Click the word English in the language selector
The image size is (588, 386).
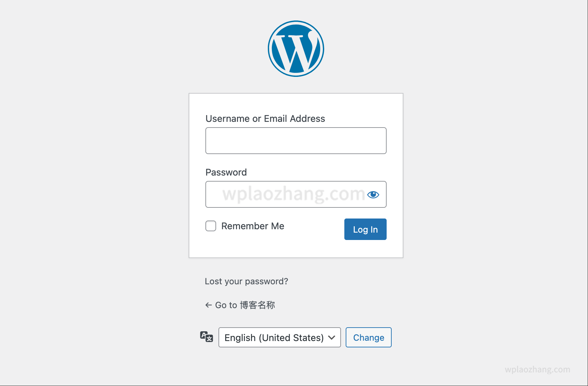pyautogui.click(x=240, y=338)
